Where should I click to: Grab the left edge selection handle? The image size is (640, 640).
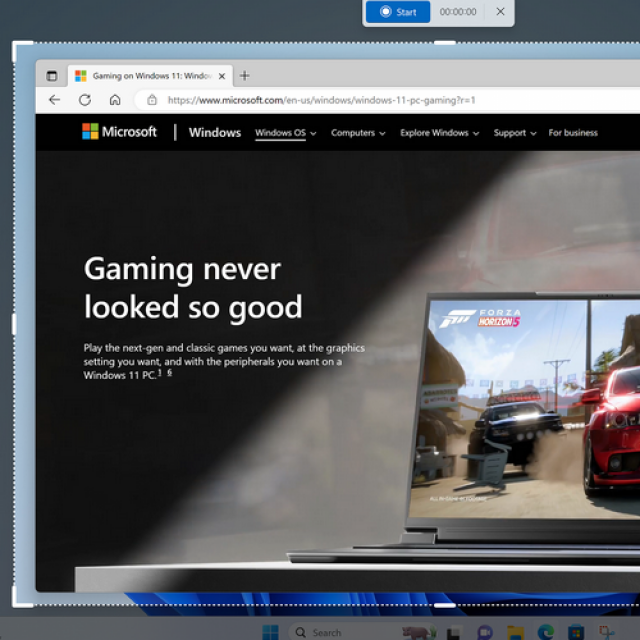pyautogui.click(x=14, y=324)
